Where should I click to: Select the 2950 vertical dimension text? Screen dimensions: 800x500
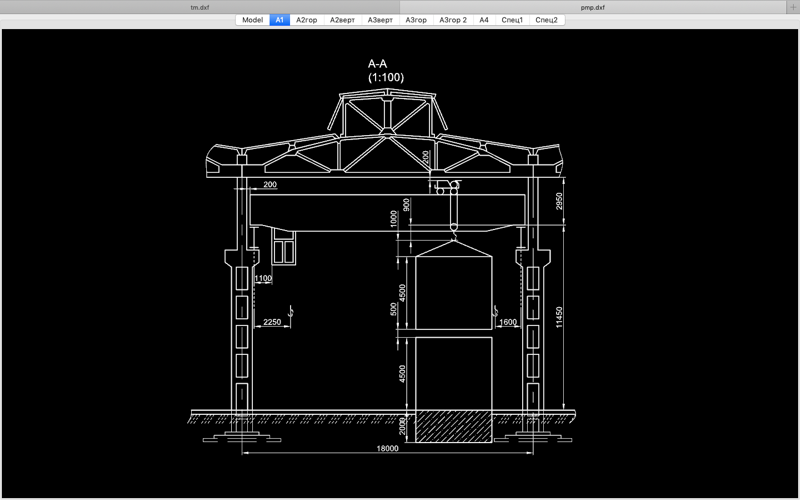tap(559, 202)
